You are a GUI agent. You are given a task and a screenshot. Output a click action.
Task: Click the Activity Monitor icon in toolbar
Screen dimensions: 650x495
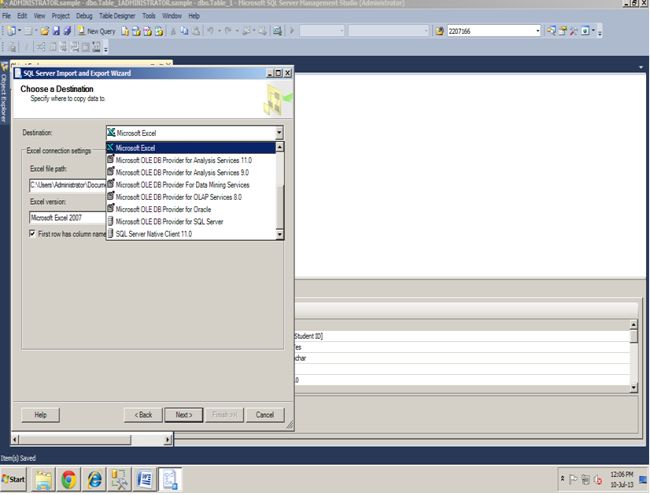tap(585, 31)
